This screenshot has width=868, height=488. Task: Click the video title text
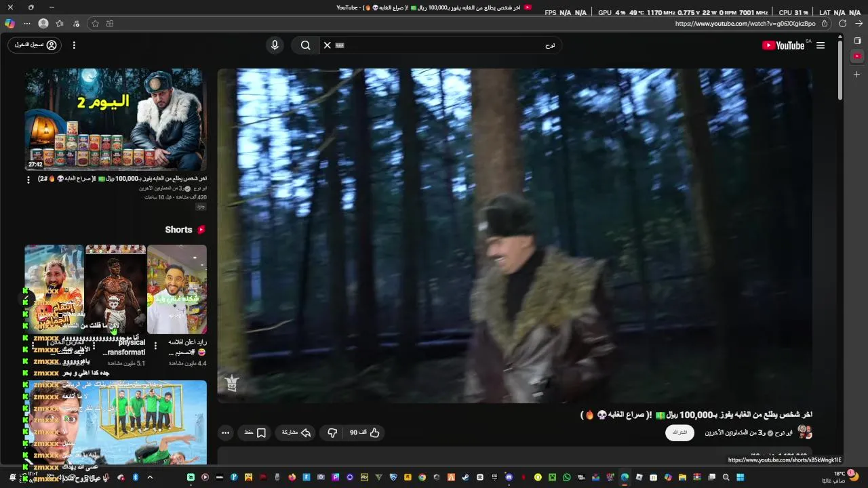pyautogui.click(x=696, y=415)
